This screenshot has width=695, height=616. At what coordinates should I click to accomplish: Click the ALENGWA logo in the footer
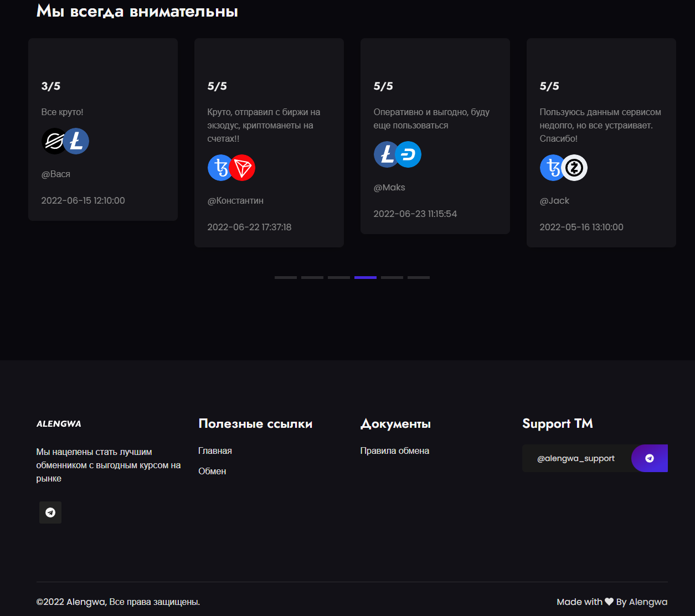(x=59, y=423)
